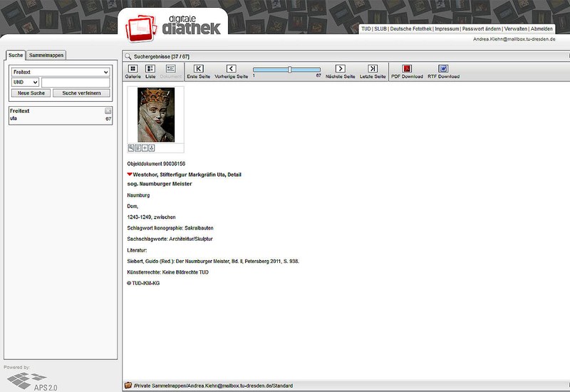Viewport: 570px width, 392px height.
Task: Open the UND operator dropdown
Action: click(25, 83)
